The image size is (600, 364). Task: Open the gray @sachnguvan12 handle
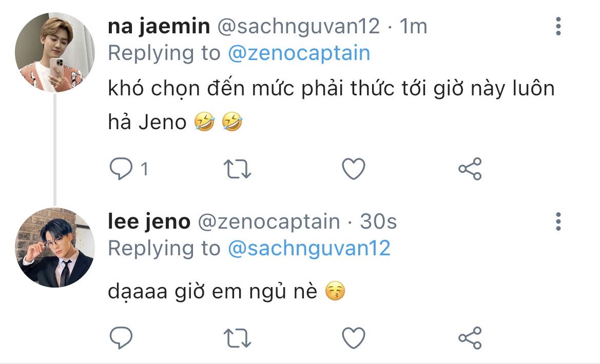tap(299, 26)
